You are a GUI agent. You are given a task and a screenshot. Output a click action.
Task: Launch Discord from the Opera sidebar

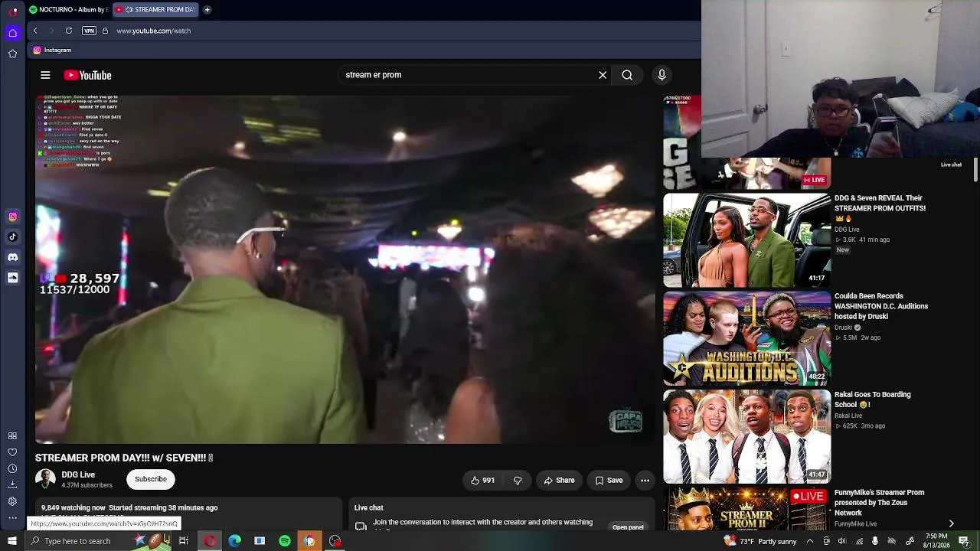pyautogui.click(x=12, y=258)
